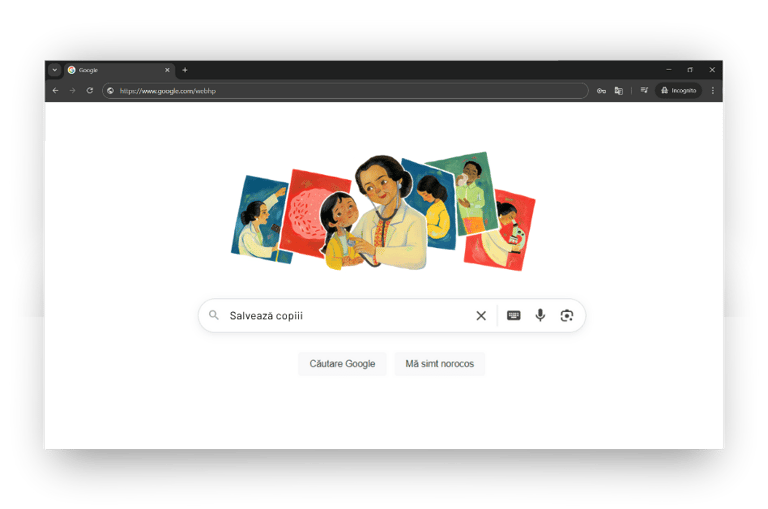Click the forward navigation arrow

click(72, 91)
